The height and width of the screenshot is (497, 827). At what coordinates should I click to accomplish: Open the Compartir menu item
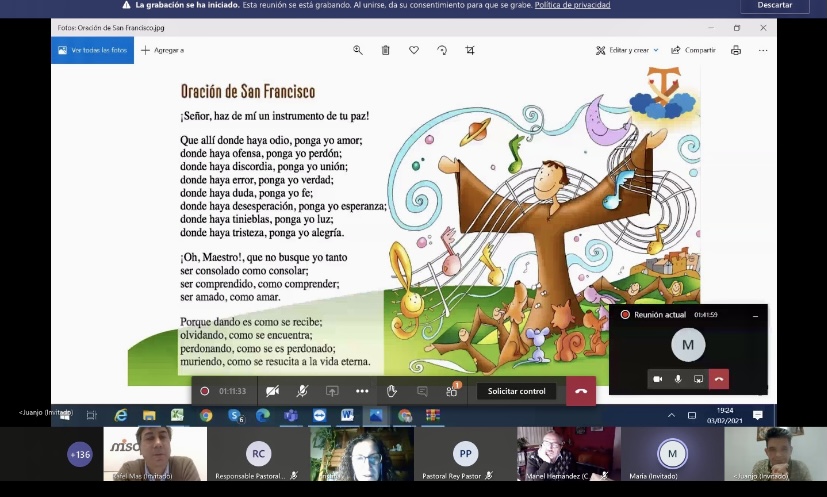point(693,50)
